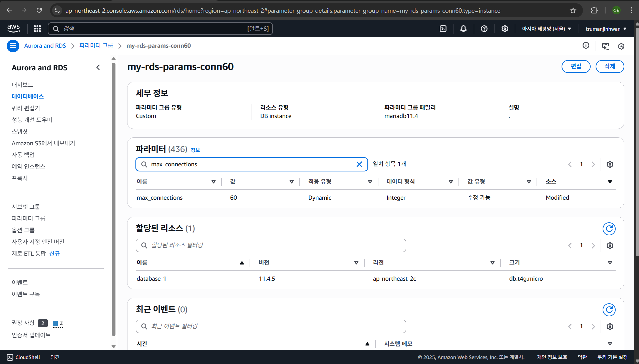Click the 편집 button
This screenshot has height=364, width=639.
(576, 66)
